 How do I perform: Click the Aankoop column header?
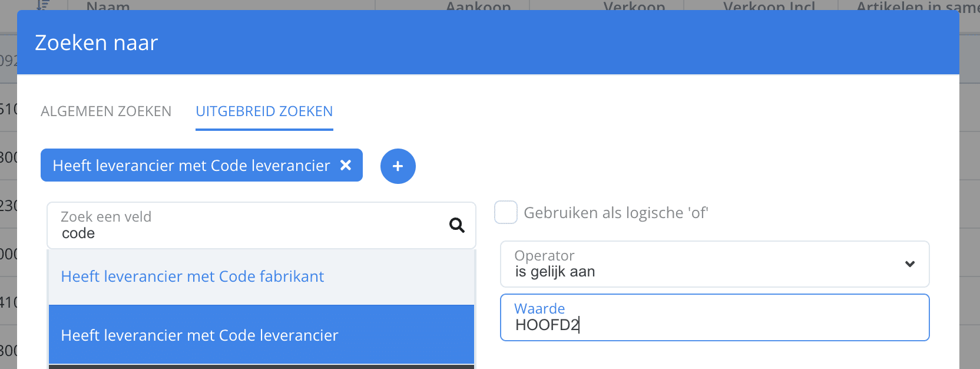coord(478,6)
